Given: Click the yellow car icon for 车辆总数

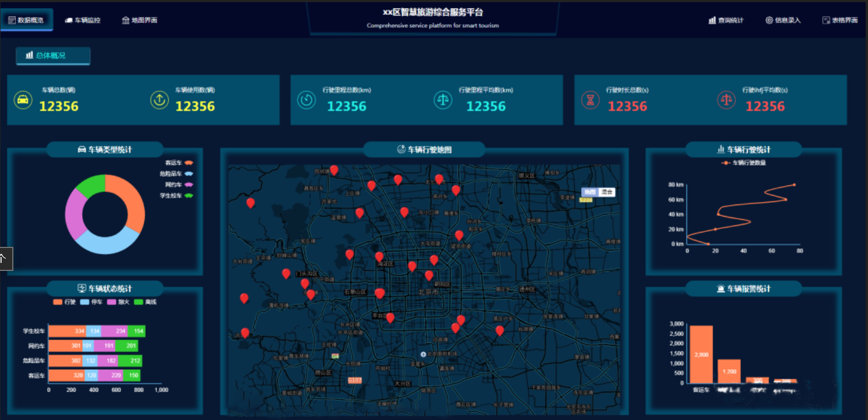Looking at the screenshot, I should (x=23, y=100).
